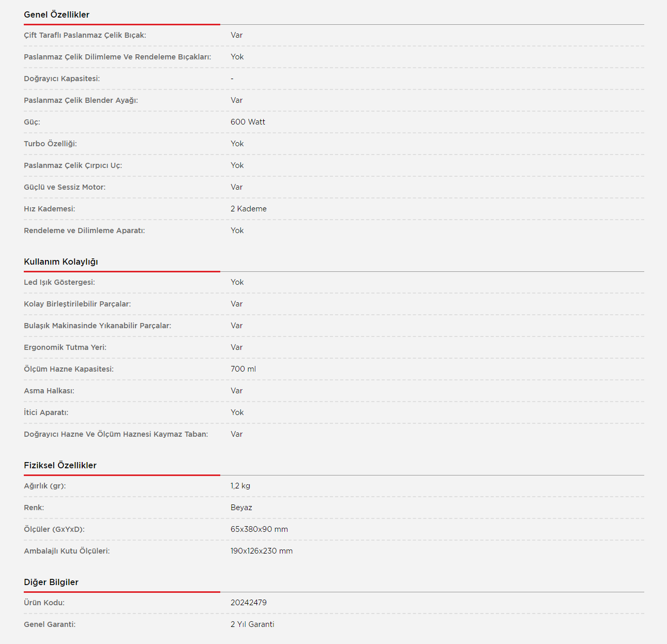Viewport: 667px width, 644px height.
Task: Click the 1,2 kg weight value
Action: (x=240, y=486)
